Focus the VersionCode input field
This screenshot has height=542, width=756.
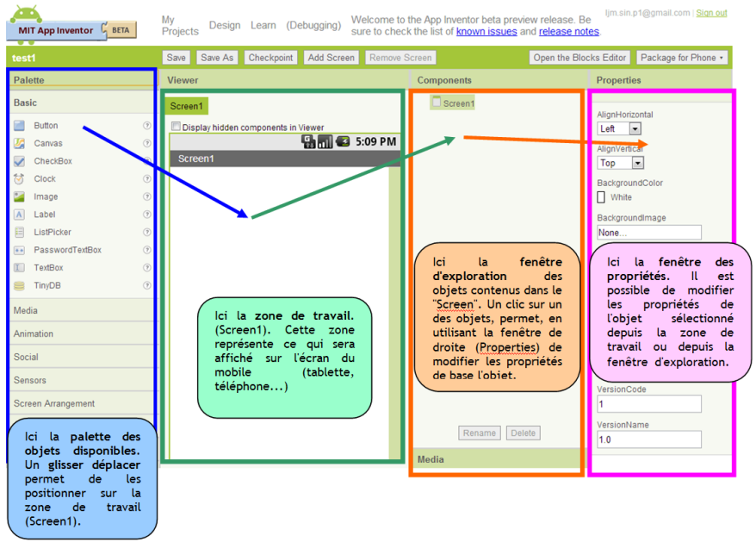(x=649, y=404)
